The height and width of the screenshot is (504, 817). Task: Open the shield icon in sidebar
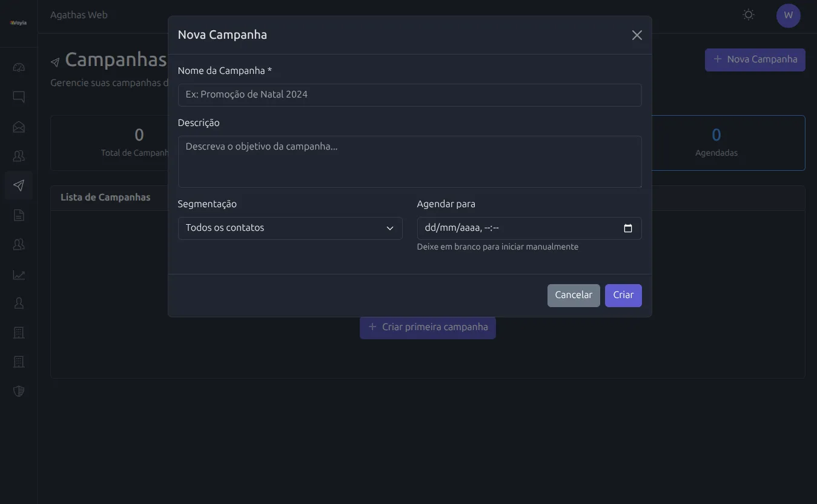click(x=19, y=391)
